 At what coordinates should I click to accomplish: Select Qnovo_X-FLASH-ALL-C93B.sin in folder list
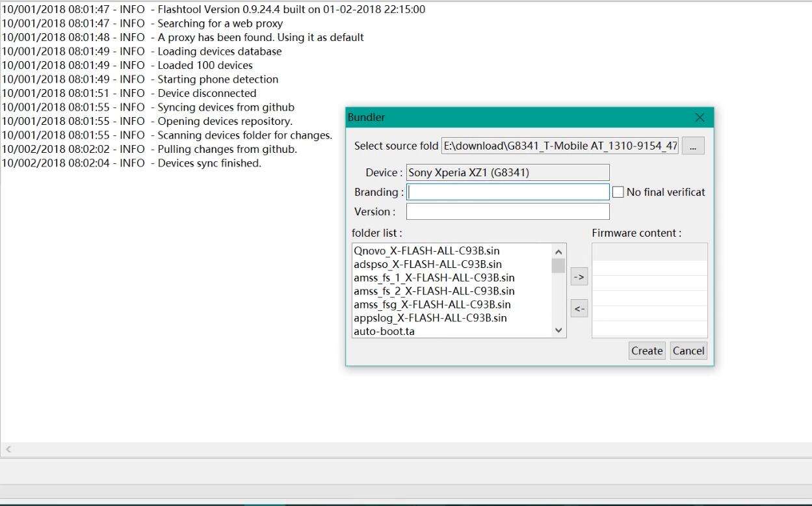(x=426, y=250)
